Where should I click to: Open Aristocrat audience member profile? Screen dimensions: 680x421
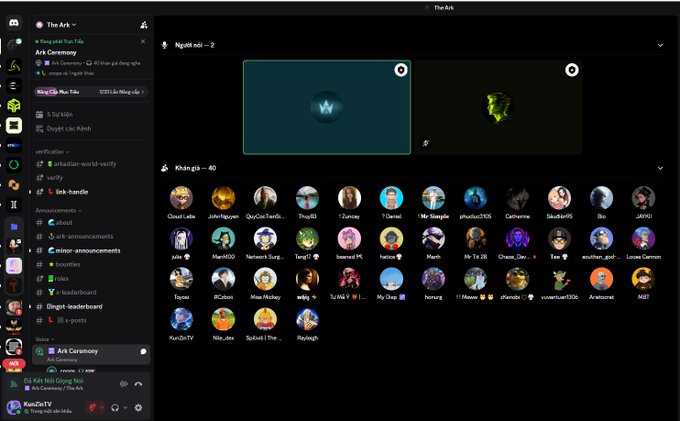click(x=602, y=284)
